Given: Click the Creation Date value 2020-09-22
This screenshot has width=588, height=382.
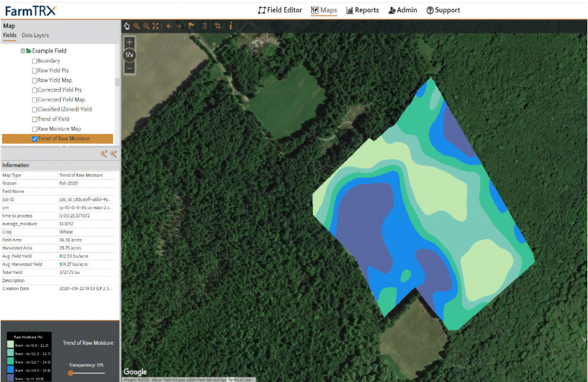Looking at the screenshot, I should (86, 289).
